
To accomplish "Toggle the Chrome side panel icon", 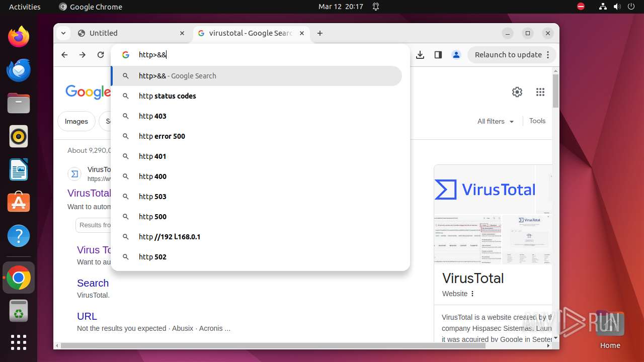I will [x=438, y=55].
